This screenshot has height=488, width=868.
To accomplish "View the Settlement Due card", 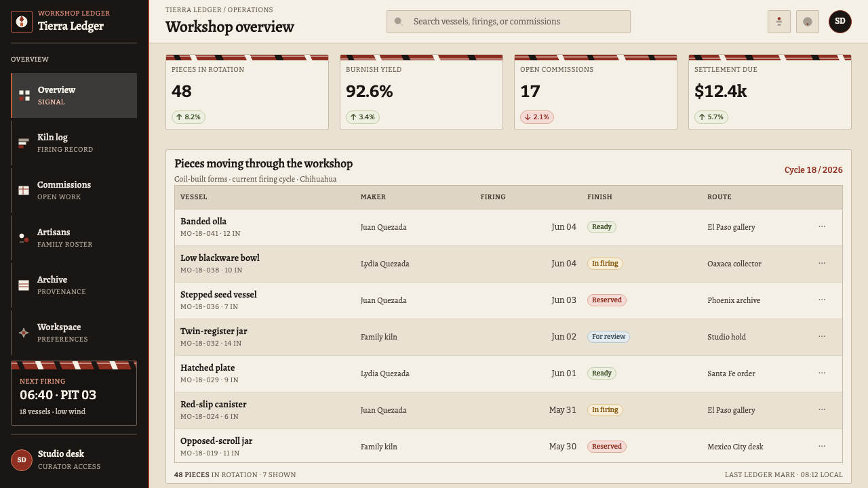I will point(770,92).
